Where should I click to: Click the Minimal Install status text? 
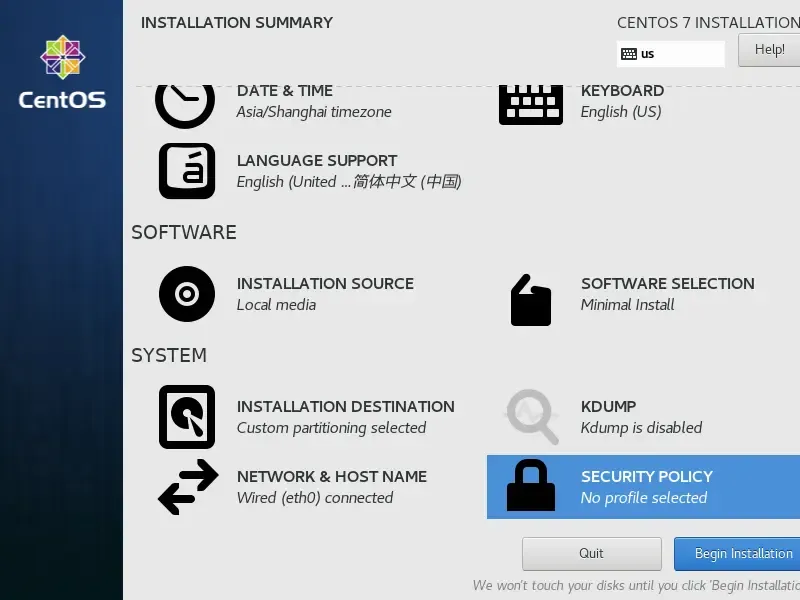point(628,305)
